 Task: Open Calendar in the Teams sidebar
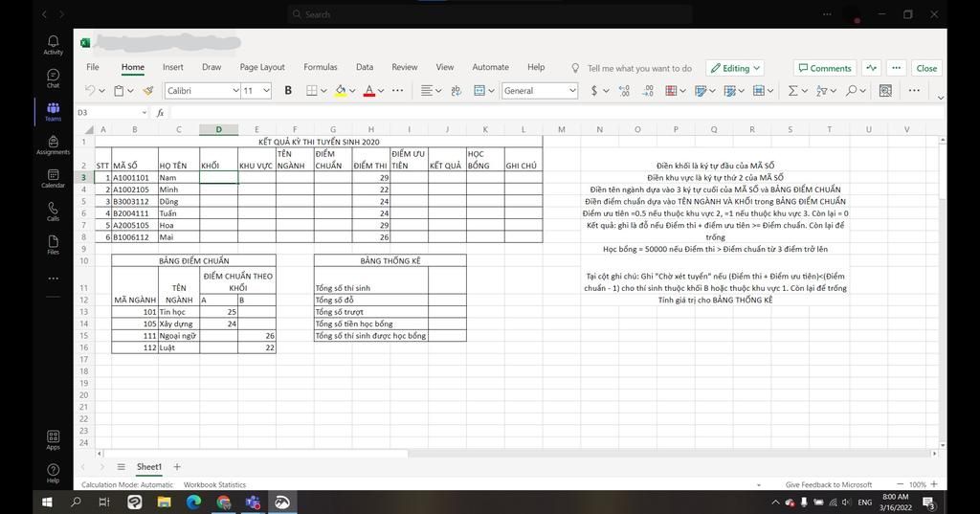(54, 178)
